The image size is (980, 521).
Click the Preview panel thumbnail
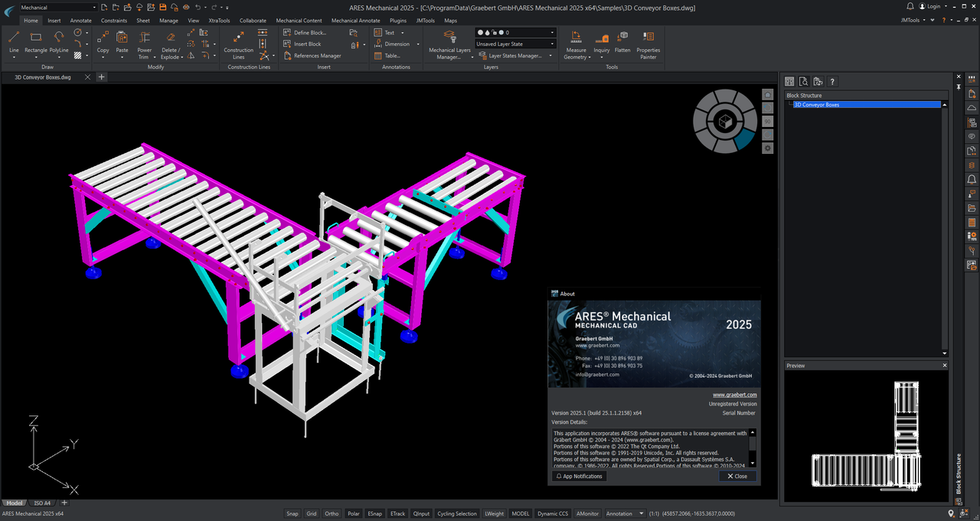click(865, 436)
